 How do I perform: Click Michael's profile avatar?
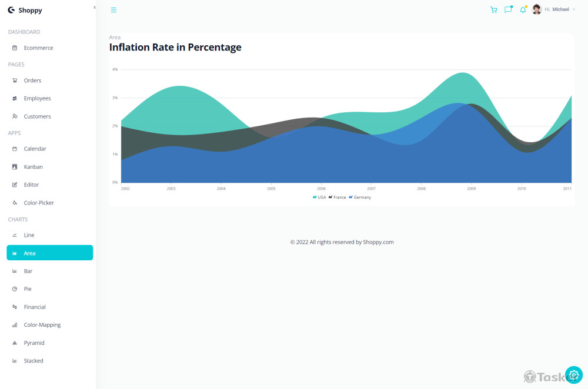point(537,9)
